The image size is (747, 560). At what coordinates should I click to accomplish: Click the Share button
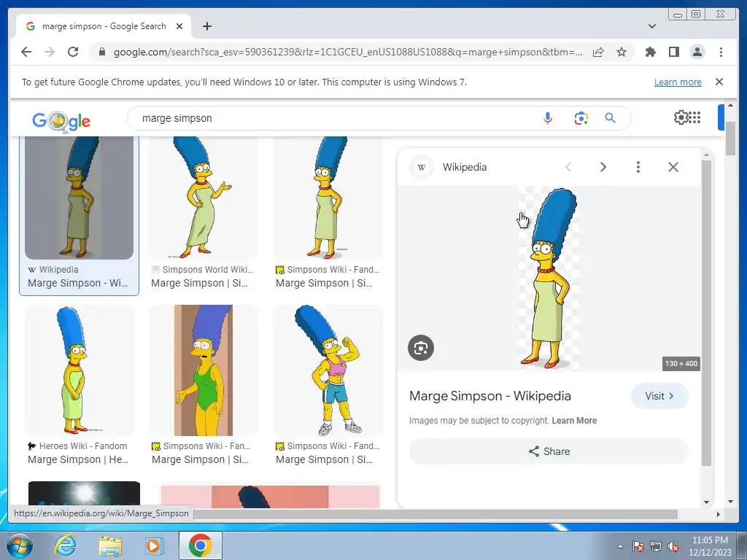[x=549, y=451]
